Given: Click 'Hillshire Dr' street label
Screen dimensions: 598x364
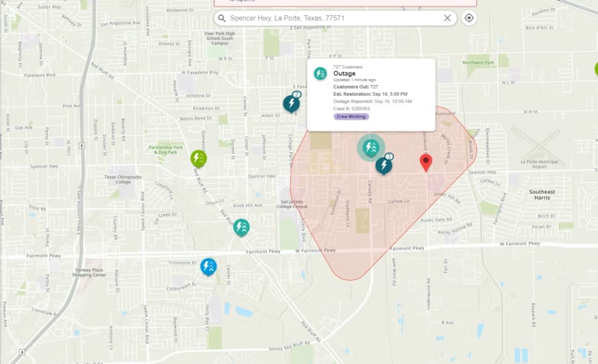Looking at the screenshot, I should [198, 95].
